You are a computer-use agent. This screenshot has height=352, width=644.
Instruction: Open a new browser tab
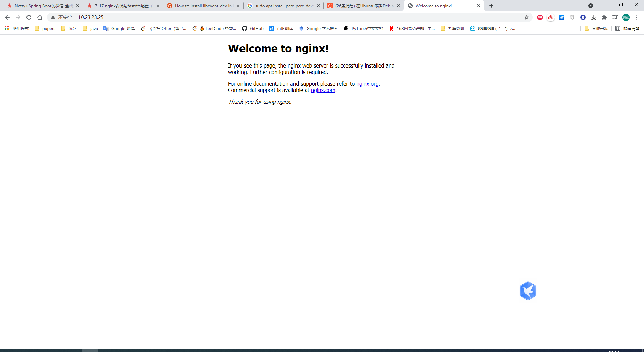point(491,6)
